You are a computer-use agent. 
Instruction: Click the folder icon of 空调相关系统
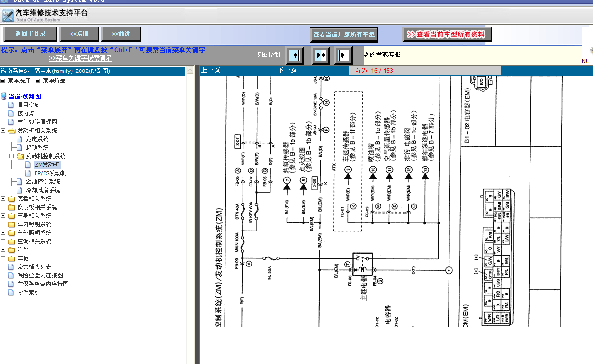click(11, 241)
